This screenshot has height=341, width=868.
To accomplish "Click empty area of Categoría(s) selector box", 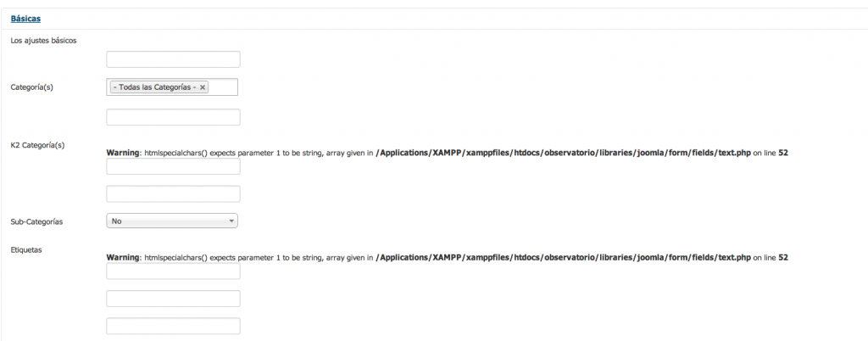I will (223, 87).
